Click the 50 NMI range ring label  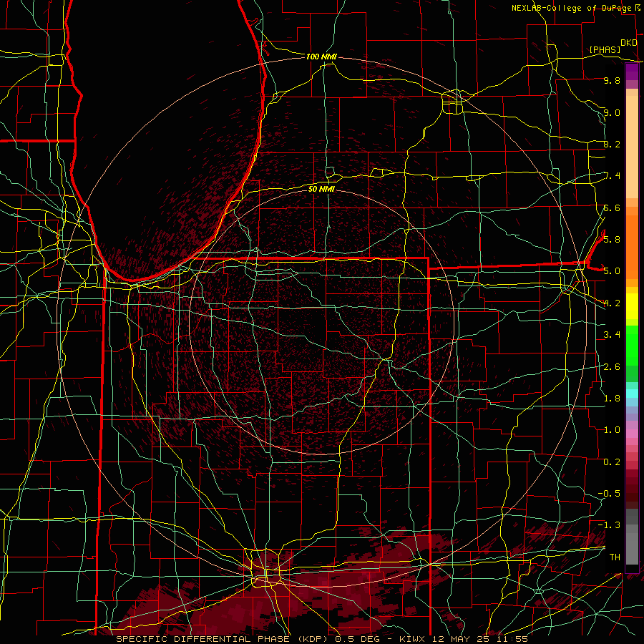click(x=321, y=189)
